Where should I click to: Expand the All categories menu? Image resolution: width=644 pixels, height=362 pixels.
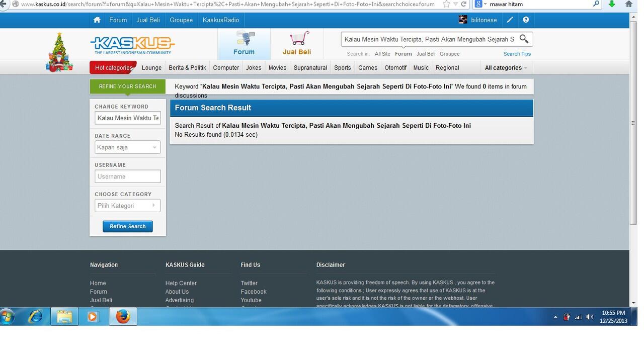506,68
